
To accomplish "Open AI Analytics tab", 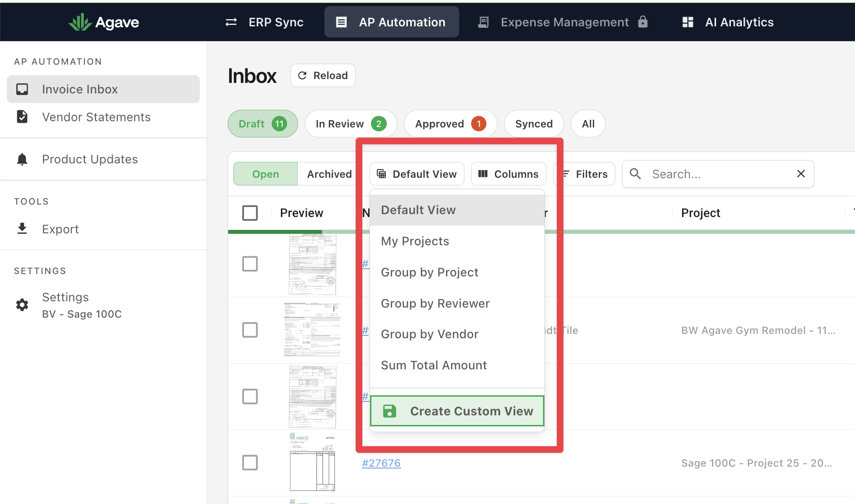I will [728, 22].
